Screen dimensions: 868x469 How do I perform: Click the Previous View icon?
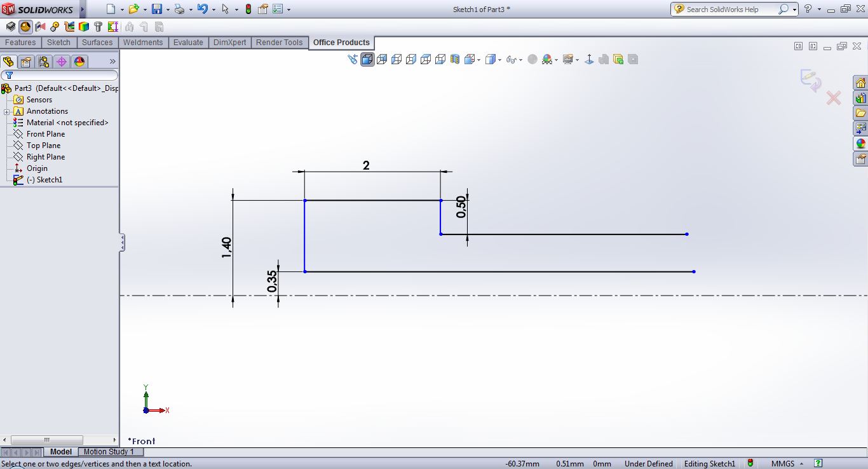point(353,59)
